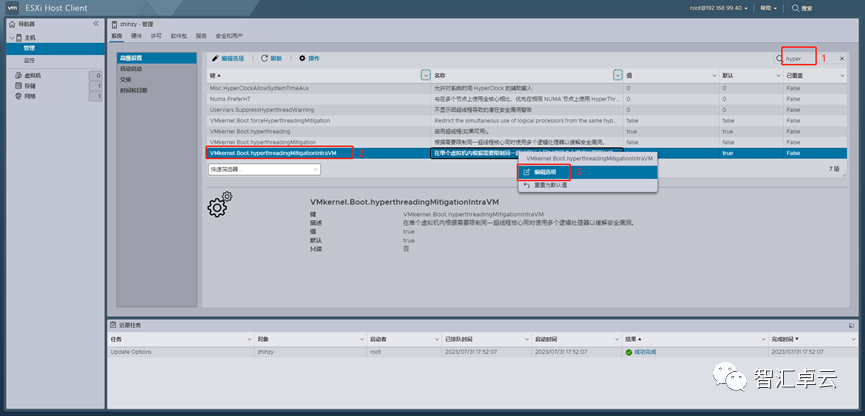Open the root@192.168.99.40 user dropdown

(x=719, y=8)
